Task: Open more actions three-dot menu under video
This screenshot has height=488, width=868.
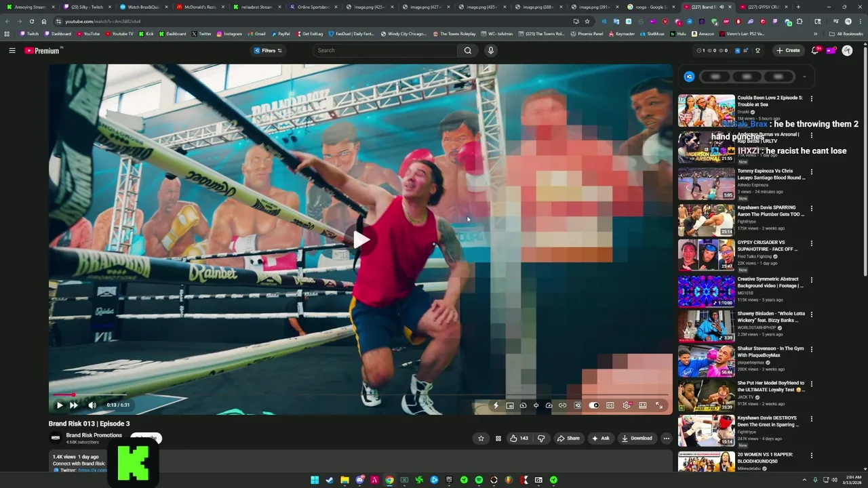Action: tap(666, 439)
